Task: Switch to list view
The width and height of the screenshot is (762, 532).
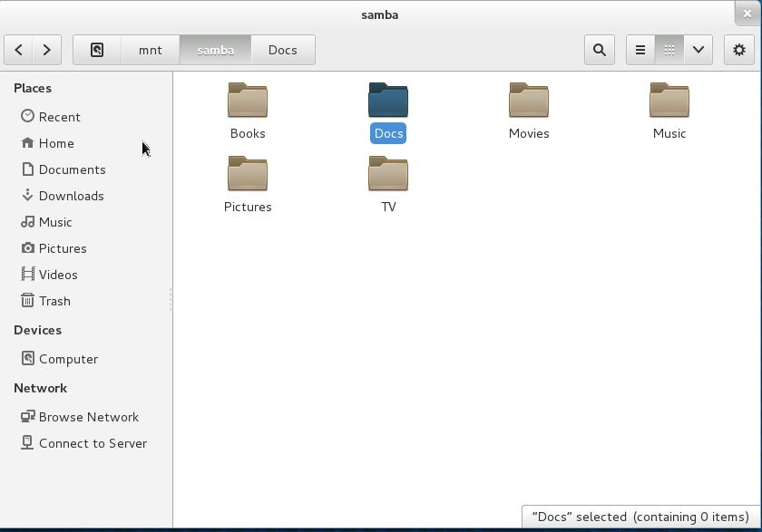Action: click(x=640, y=50)
